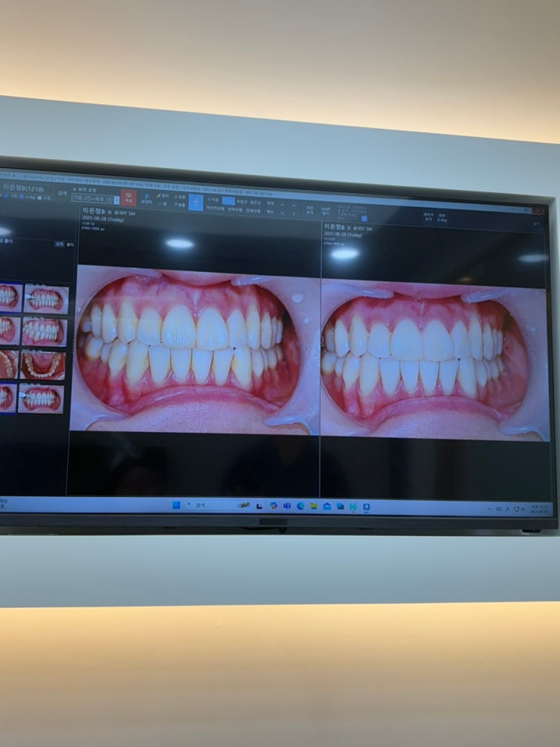Click the large blue square toolbar button

(x=196, y=202)
